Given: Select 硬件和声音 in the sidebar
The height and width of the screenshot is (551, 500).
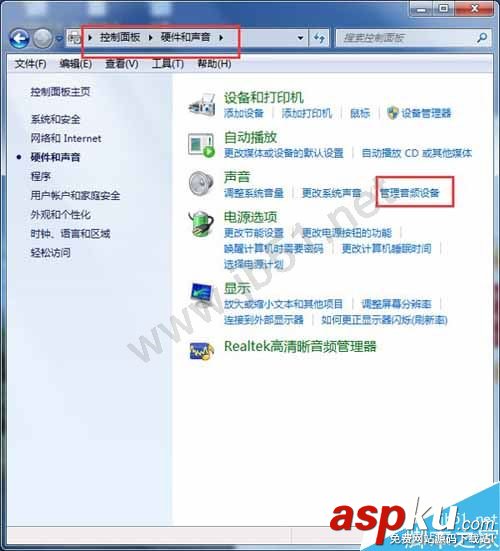Looking at the screenshot, I should click(x=56, y=157).
